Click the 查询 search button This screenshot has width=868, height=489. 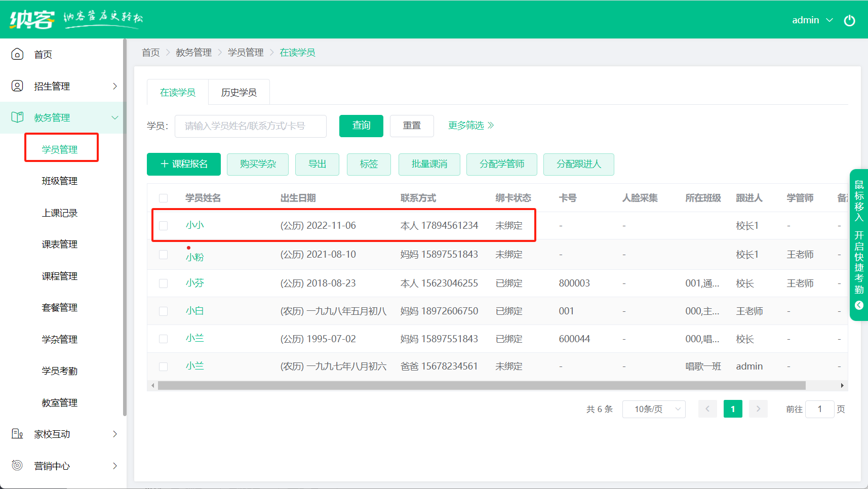361,126
